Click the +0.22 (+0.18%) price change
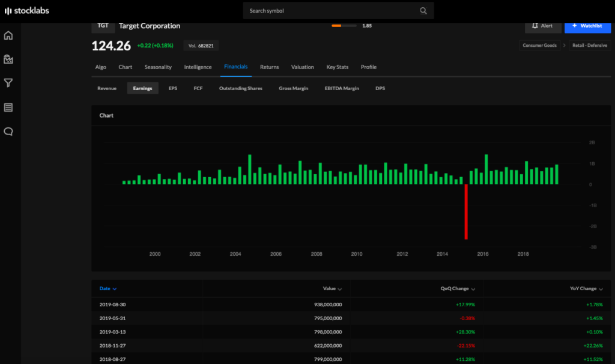Image resolution: width=615 pixels, height=364 pixels. pos(156,46)
